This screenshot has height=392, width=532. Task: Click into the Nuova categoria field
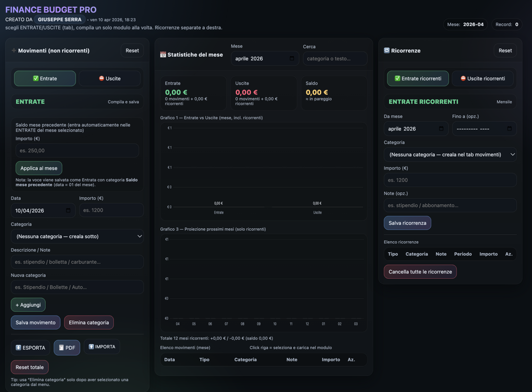[x=77, y=287]
